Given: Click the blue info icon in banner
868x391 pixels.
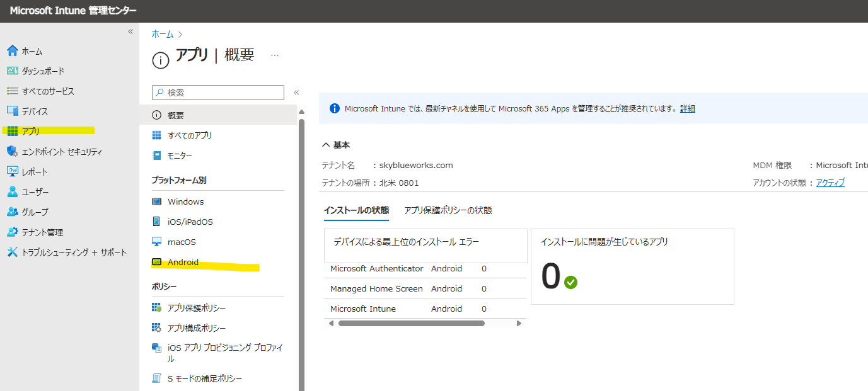Looking at the screenshot, I should pyautogui.click(x=335, y=108).
